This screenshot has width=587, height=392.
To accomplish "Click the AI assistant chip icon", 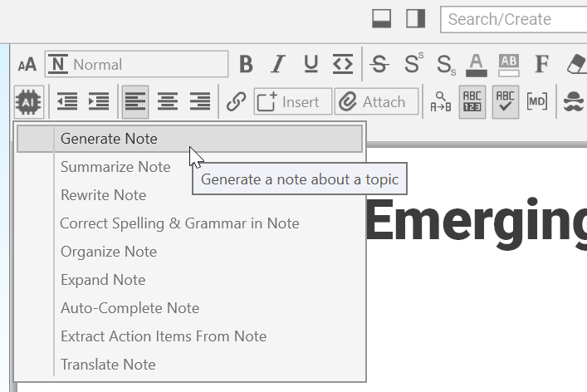I will tap(28, 102).
